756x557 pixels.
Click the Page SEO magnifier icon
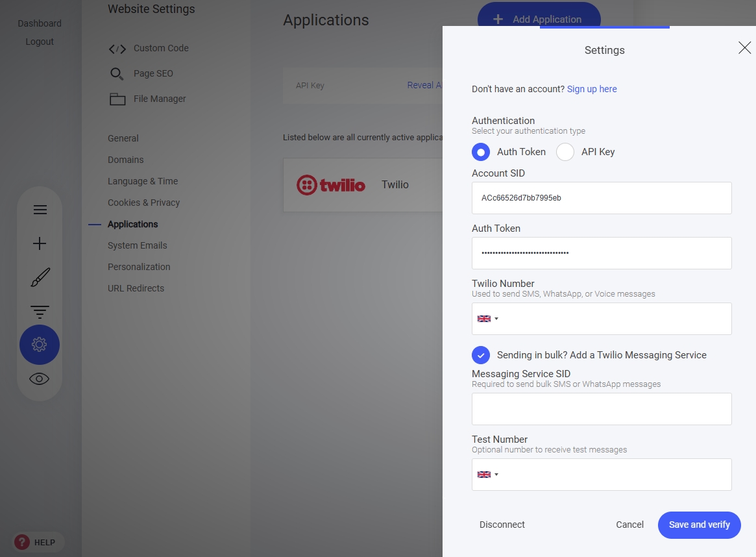(117, 74)
